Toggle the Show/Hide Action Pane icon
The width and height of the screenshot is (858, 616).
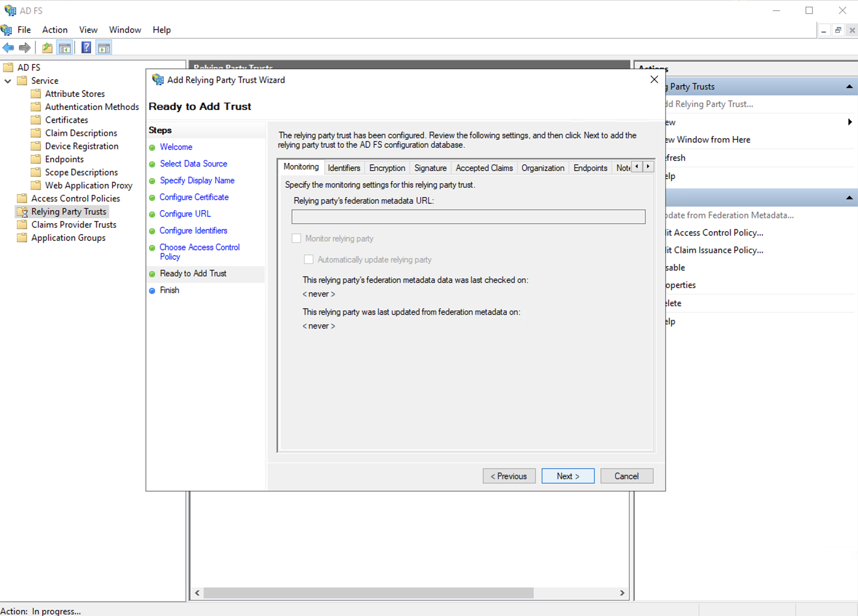click(104, 48)
